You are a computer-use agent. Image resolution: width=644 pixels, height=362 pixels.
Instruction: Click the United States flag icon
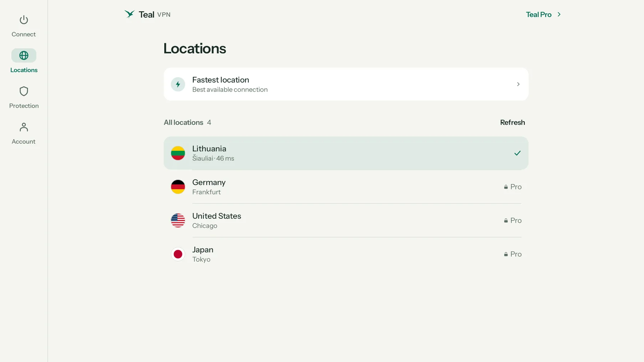[x=178, y=220]
